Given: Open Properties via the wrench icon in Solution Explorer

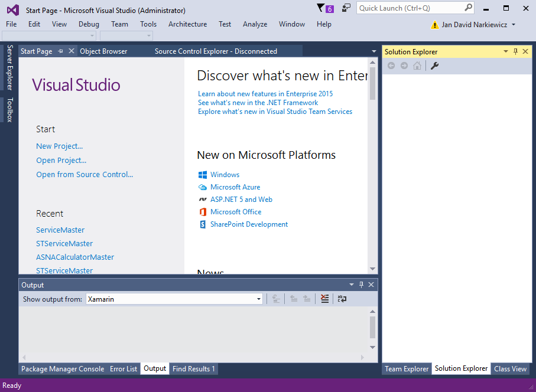Looking at the screenshot, I should 434,66.
